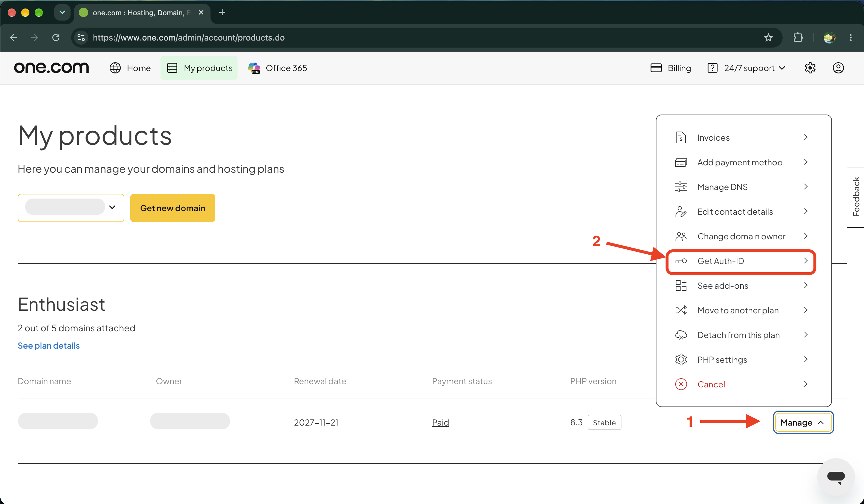Click Get new domain button

[173, 208]
